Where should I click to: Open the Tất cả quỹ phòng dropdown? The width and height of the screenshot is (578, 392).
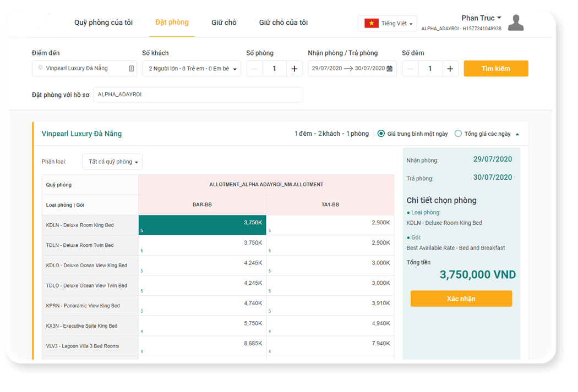[112, 161]
